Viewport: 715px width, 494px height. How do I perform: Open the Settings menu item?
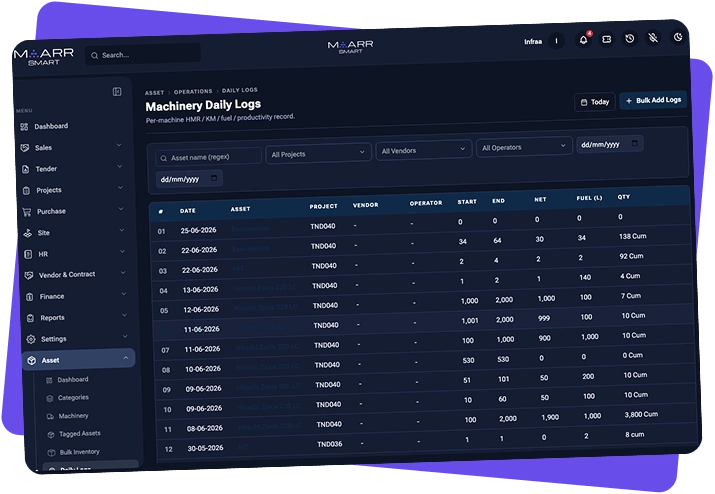(x=53, y=339)
